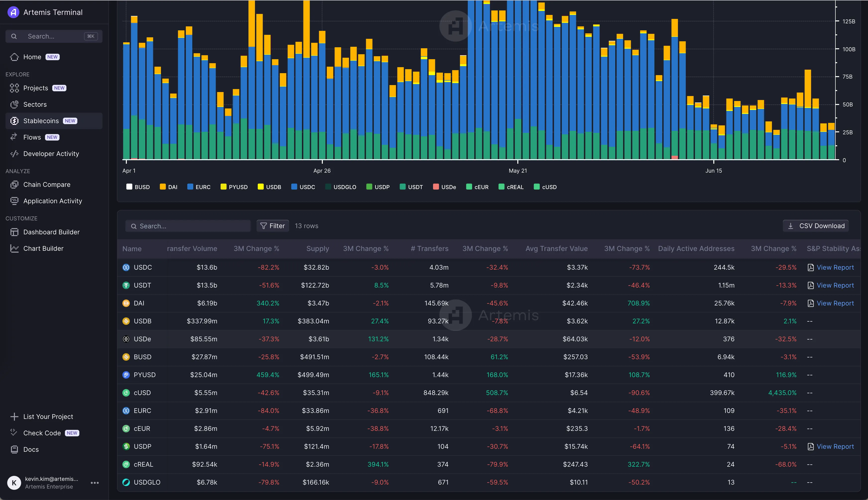Sort by Transfer Volume column header
The width and height of the screenshot is (868, 500).
192,249
